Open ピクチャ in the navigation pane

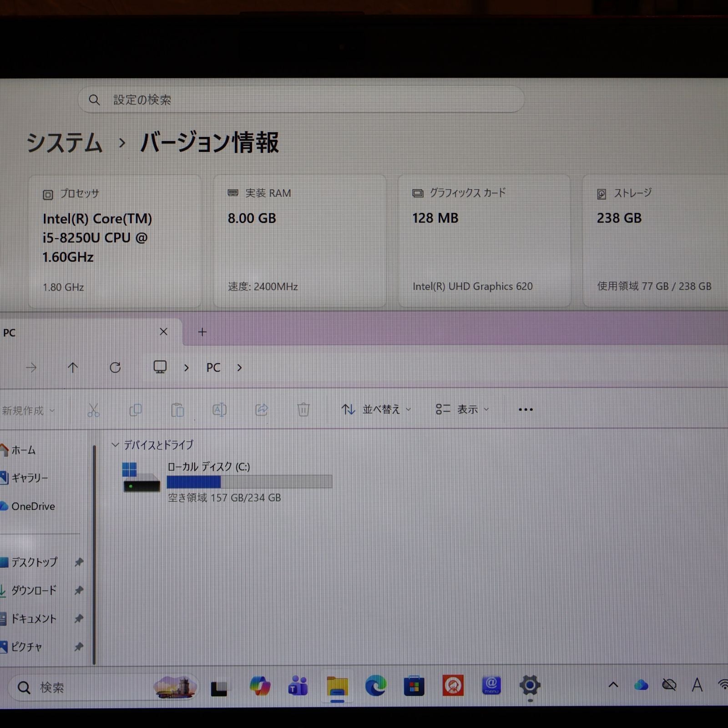21,647
